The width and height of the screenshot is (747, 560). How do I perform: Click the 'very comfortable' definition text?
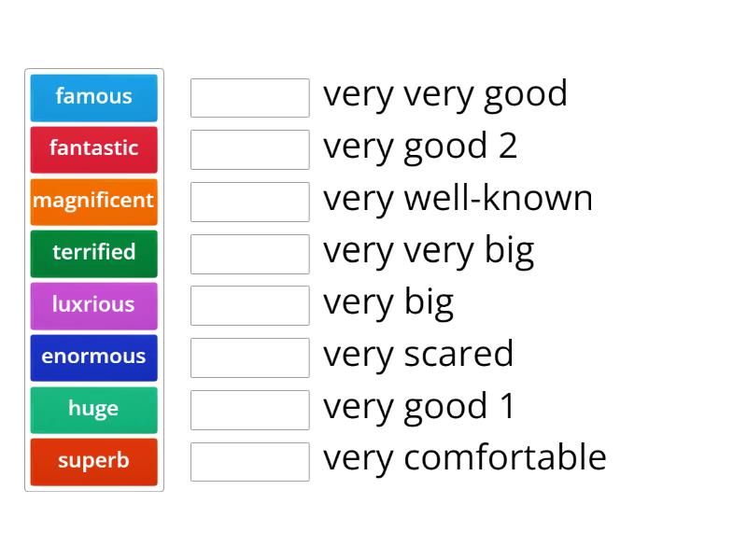coord(464,458)
